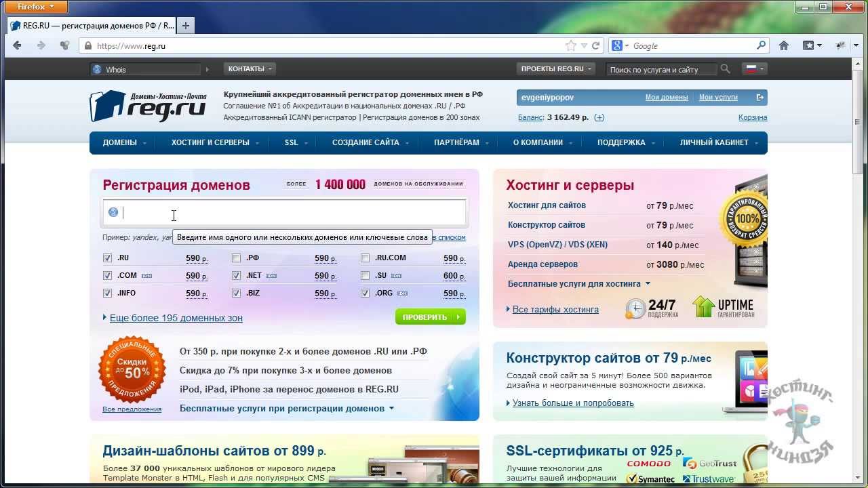Viewport: 868px width, 488px height.
Task: Start Google search with magnifier icon
Action: coord(761,45)
